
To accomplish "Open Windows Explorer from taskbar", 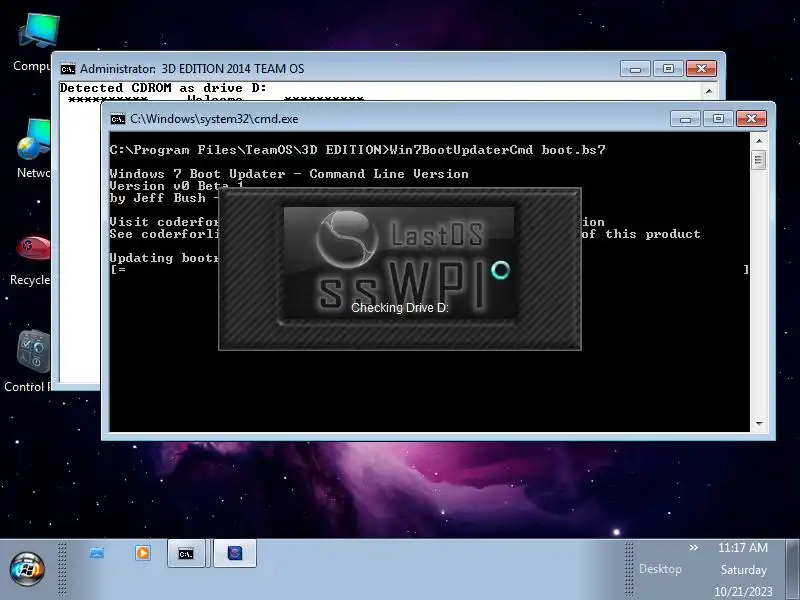I will pyautogui.click(x=97, y=553).
